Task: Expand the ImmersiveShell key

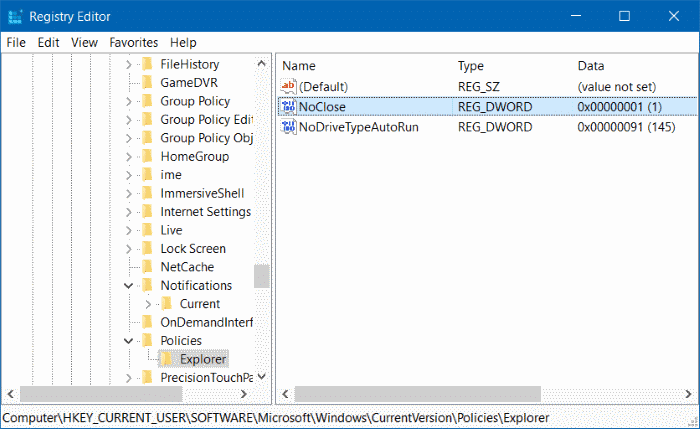Action: 129,194
